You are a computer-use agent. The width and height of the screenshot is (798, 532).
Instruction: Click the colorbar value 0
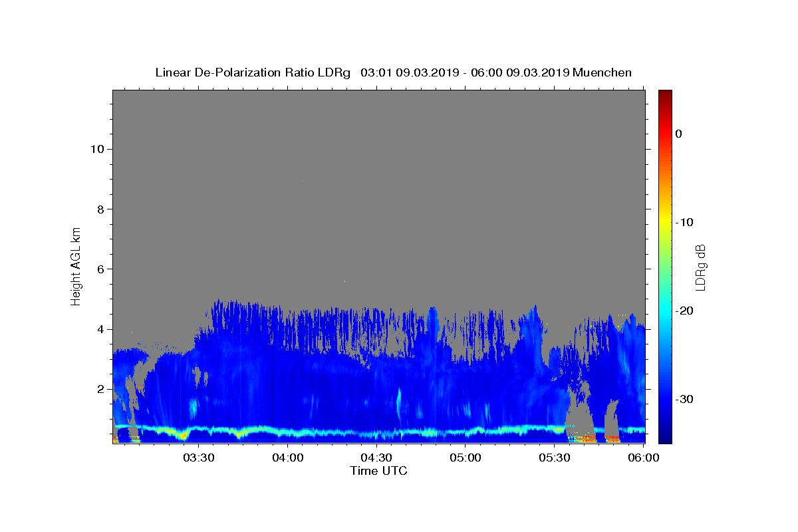coord(678,134)
